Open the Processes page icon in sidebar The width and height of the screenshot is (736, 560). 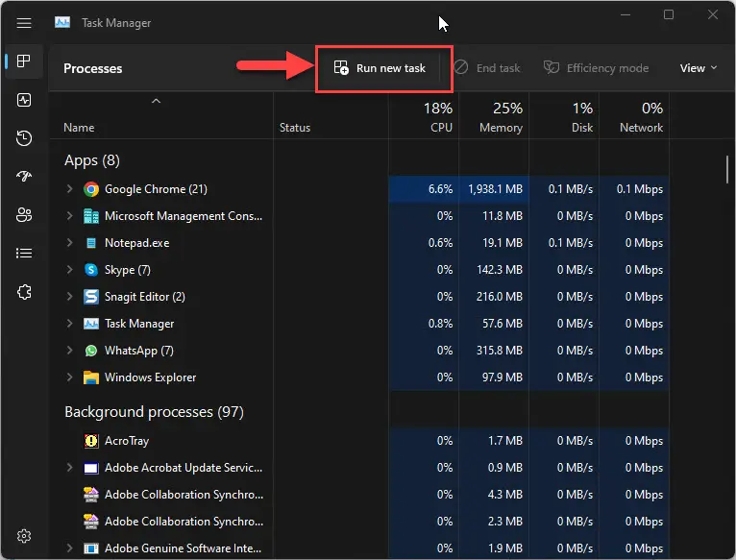(x=24, y=61)
